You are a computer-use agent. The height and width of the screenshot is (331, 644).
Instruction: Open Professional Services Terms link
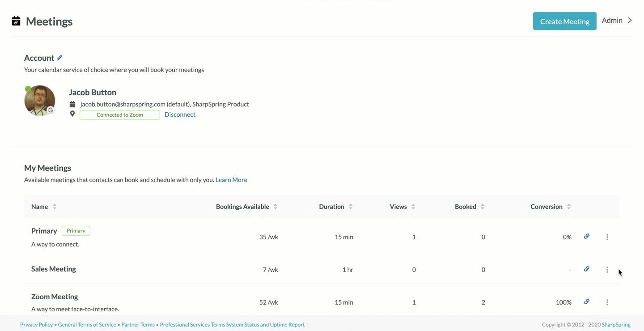coord(192,325)
